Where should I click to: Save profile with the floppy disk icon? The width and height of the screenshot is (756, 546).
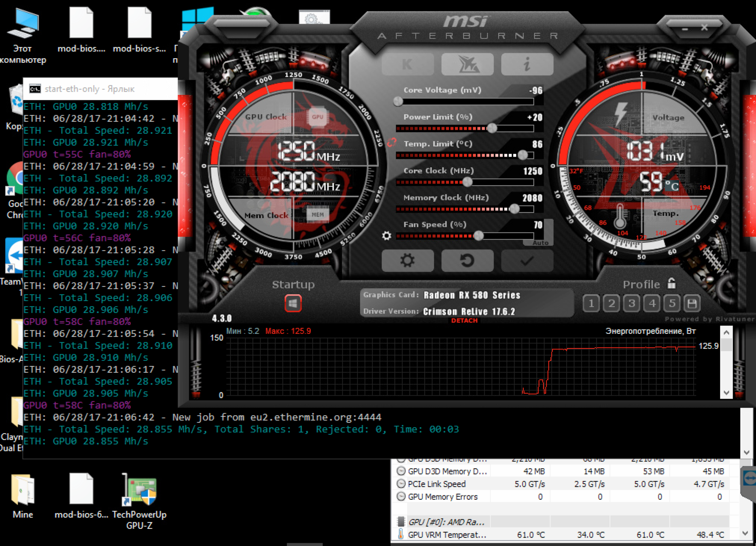692,303
